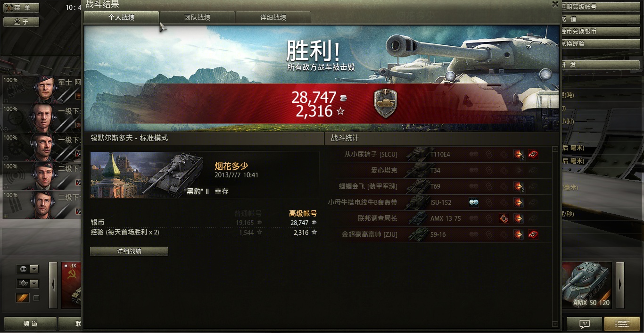Click the critical hit icon for AMX 13 75
The height and width of the screenshot is (333, 644).
click(x=504, y=218)
